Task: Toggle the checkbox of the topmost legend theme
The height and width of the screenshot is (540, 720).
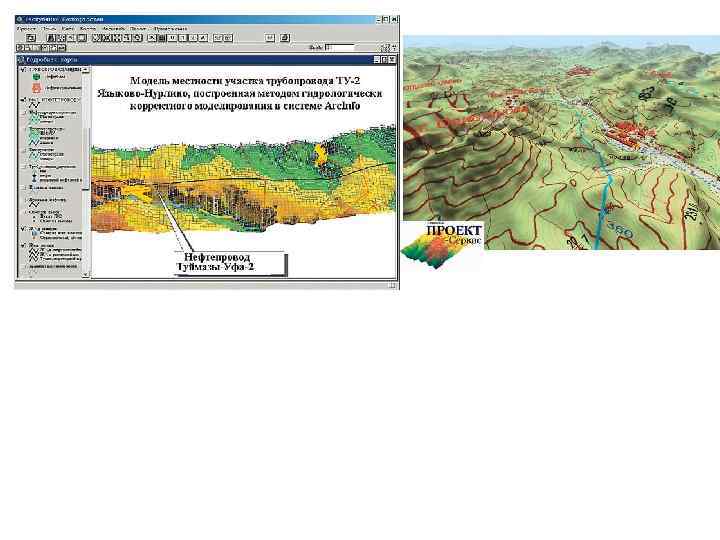Action: [22, 69]
